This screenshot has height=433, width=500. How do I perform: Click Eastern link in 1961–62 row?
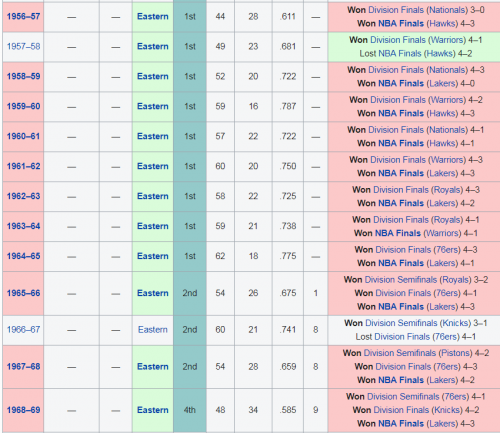pyautogui.click(x=153, y=166)
